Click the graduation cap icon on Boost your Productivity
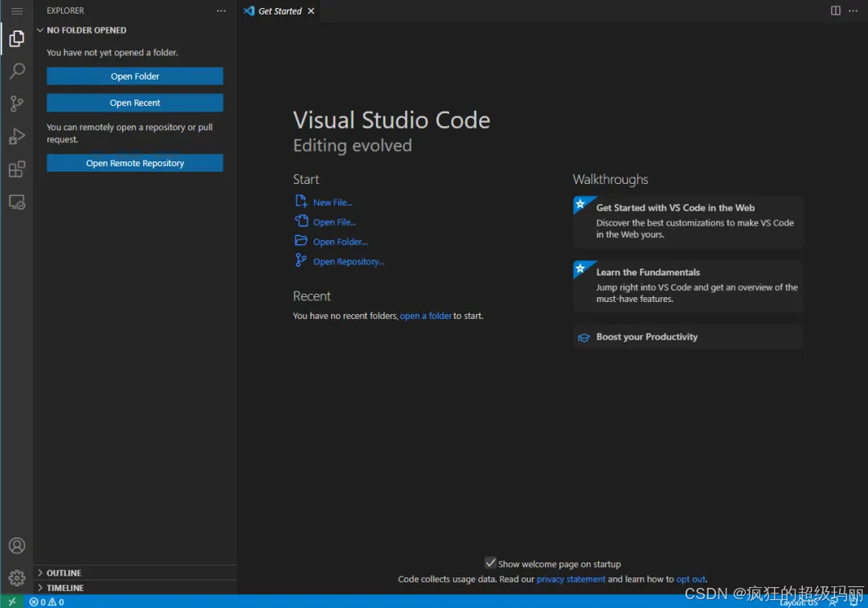The image size is (868, 608). [583, 337]
